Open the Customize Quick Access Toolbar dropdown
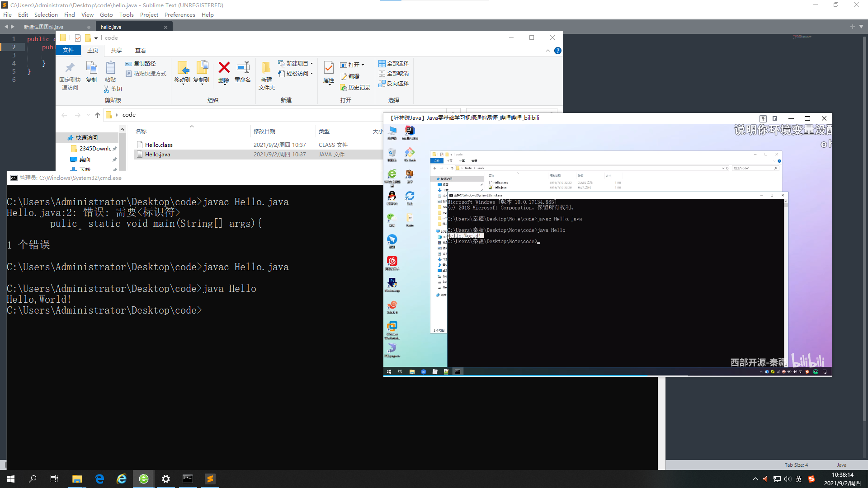The image size is (868, 488). coord(96,38)
